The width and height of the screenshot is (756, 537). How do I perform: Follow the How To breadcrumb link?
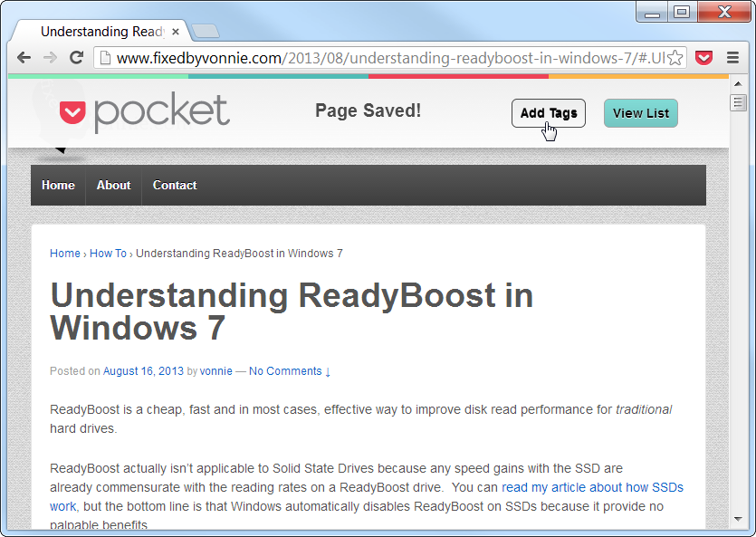click(108, 253)
